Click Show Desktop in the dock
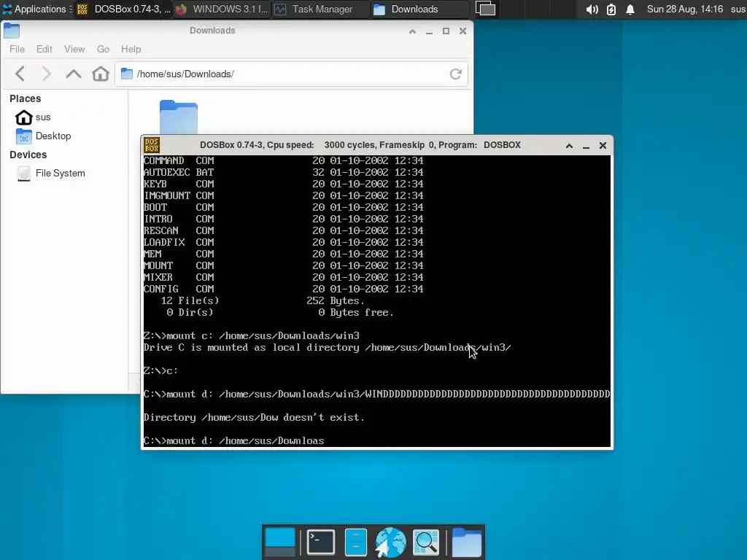747x560 pixels. pos(280,542)
